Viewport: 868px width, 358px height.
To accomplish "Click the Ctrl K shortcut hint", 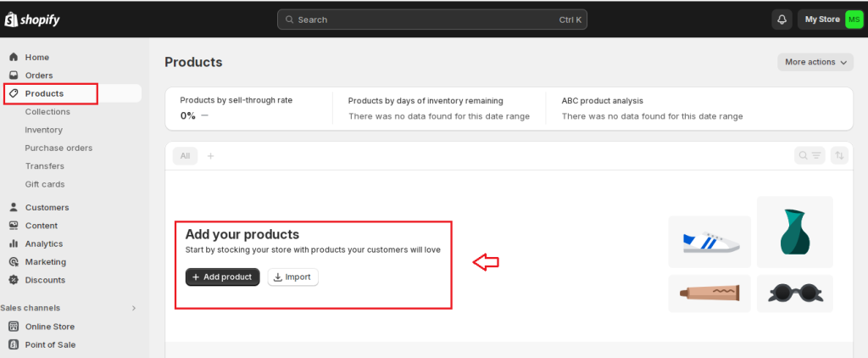I will click(570, 20).
